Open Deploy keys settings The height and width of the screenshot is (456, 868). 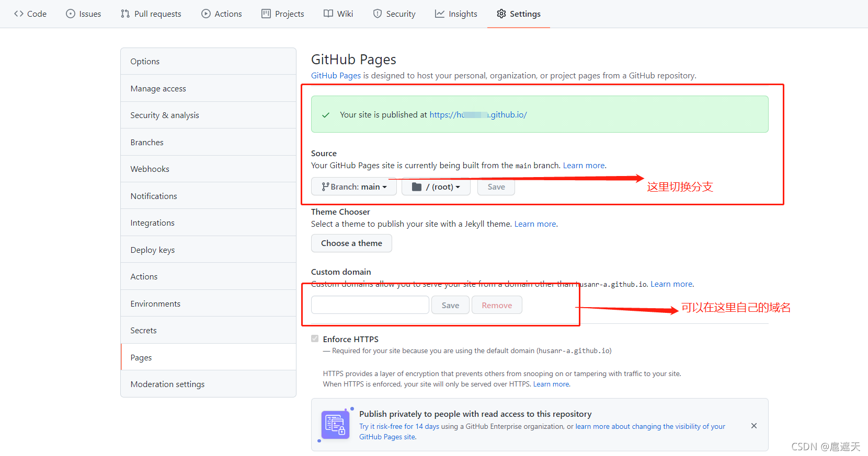click(x=208, y=250)
